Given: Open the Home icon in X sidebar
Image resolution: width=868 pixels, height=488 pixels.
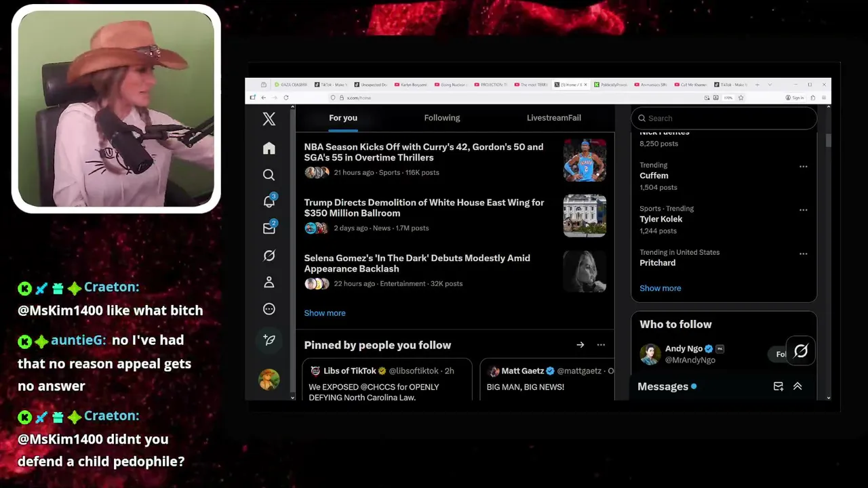Looking at the screenshot, I should pyautogui.click(x=269, y=148).
